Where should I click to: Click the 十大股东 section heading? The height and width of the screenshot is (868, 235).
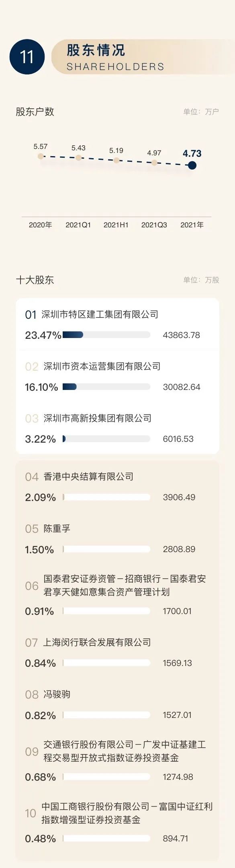pyautogui.click(x=35, y=280)
